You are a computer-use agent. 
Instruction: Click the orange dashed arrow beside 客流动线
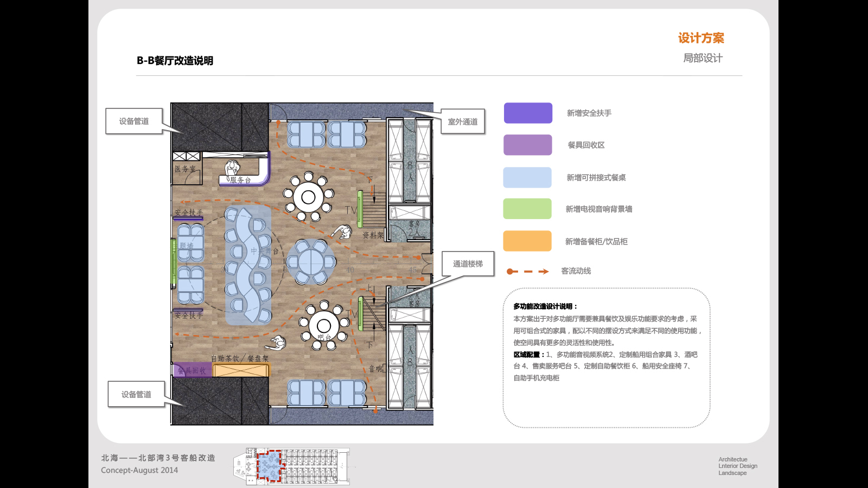(527, 271)
